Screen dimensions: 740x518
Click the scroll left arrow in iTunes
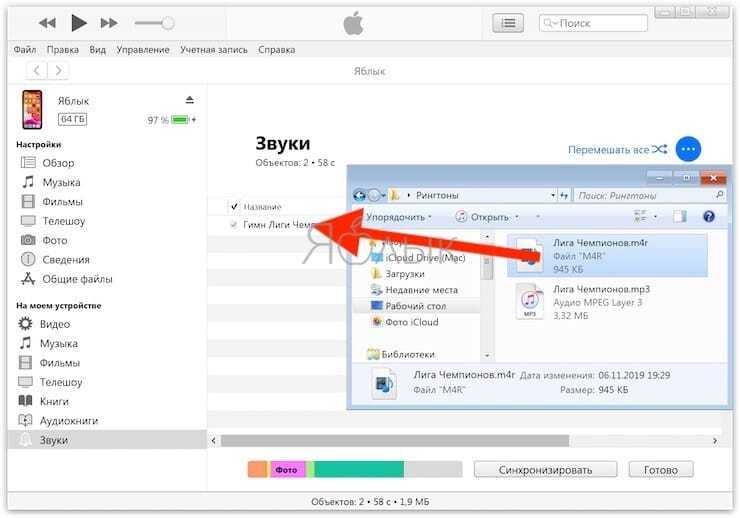[x=213, y=441]
